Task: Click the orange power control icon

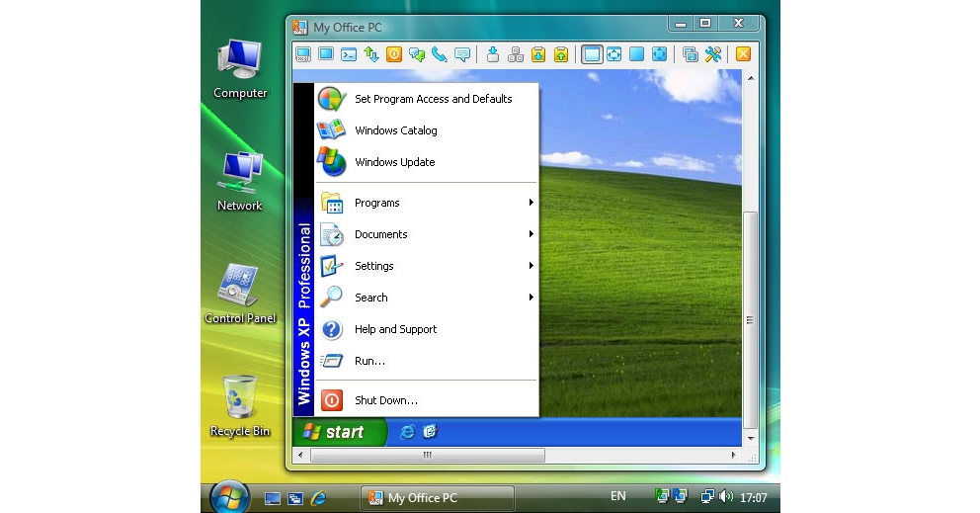Action: click(x=393, y=54)
